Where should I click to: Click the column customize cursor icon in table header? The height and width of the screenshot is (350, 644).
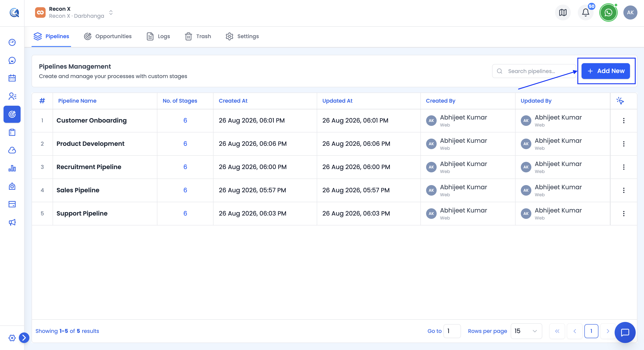coord(620,101)
